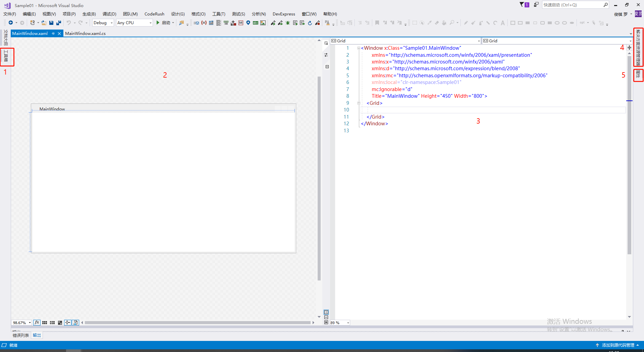Click the swap panes arrows icon

click(x=326, y=55)
